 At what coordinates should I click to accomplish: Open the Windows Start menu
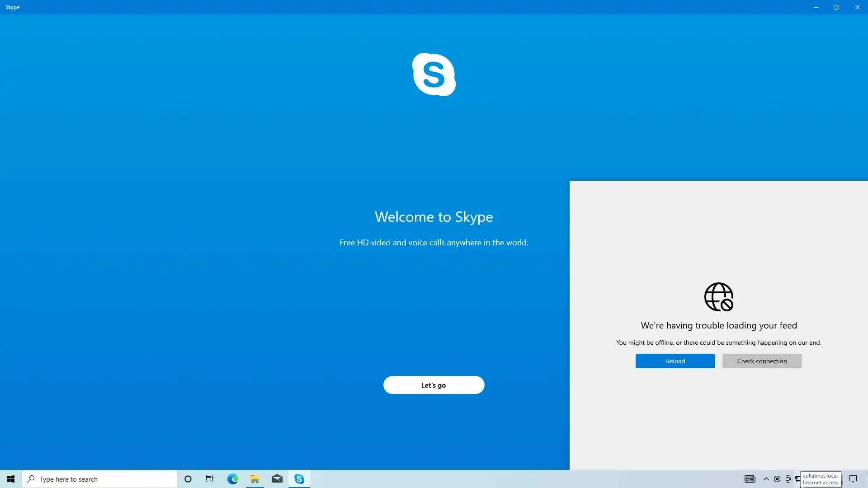11,479
